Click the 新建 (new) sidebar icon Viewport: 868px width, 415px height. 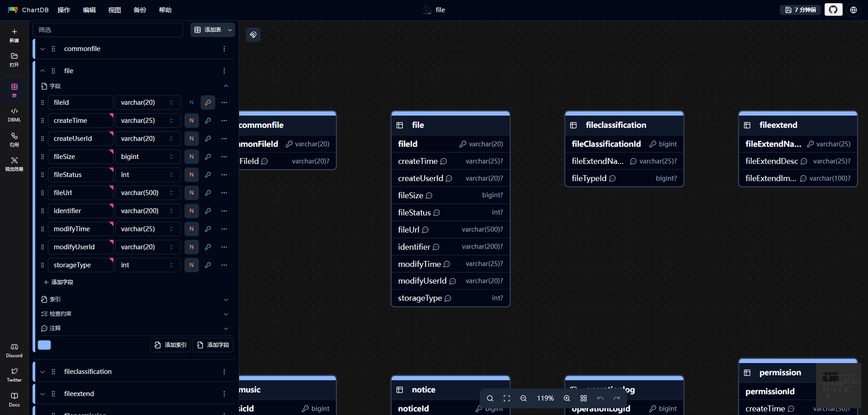pos(14,35)
